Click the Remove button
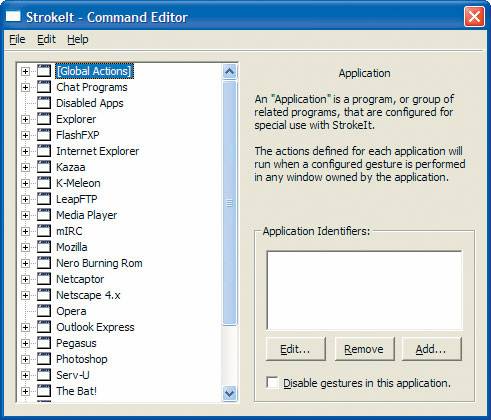This screenshot has height=420, width=491. point(364,349)
